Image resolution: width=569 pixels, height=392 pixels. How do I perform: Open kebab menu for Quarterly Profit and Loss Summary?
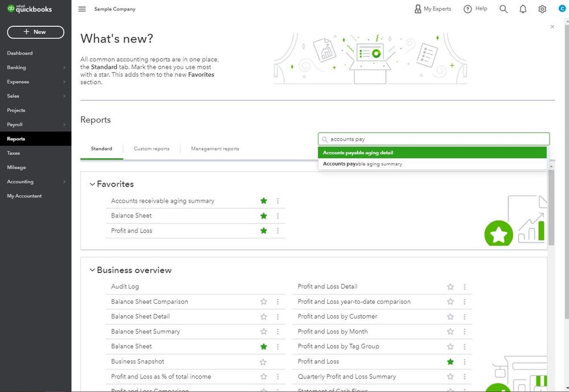465,377
